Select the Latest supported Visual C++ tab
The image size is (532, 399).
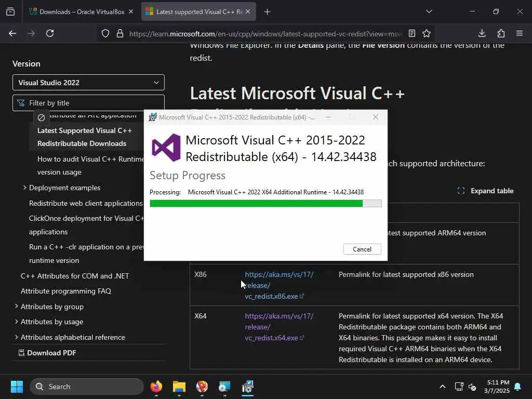point(198,11)
